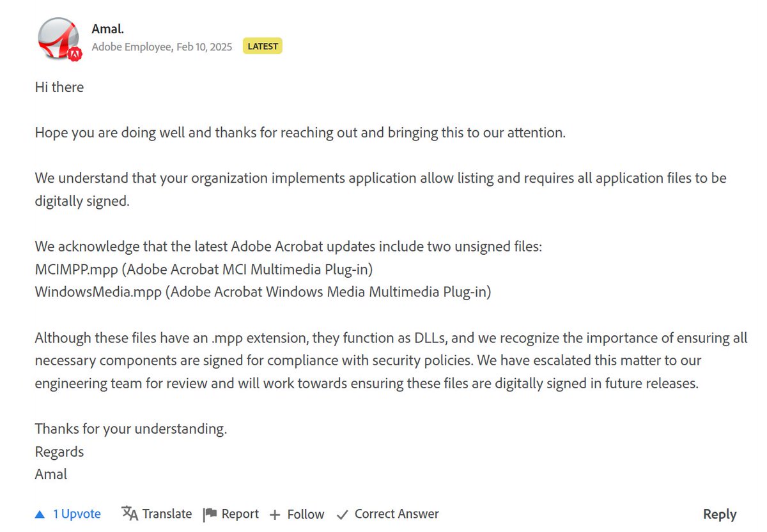Click the blue upvote triangle icon
The height and width of the screenshot is (532, 767).
click(x=40, y=514)
